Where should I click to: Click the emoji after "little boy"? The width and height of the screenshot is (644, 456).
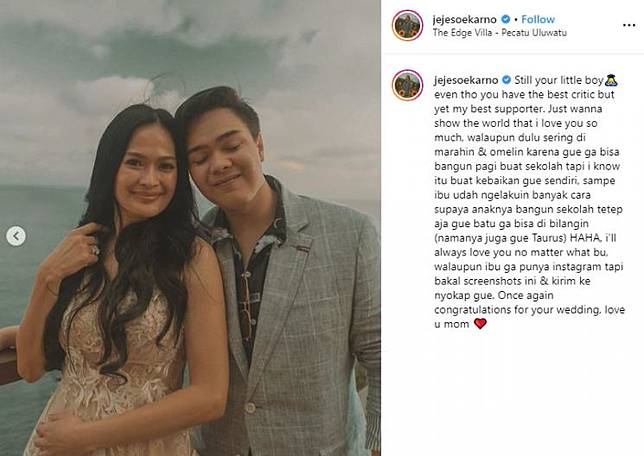coord(611,80)
